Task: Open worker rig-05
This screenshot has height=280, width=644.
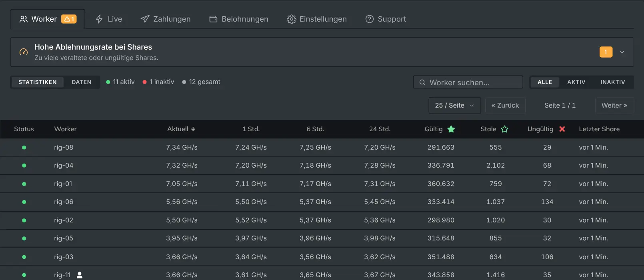Action: point(64,238)
